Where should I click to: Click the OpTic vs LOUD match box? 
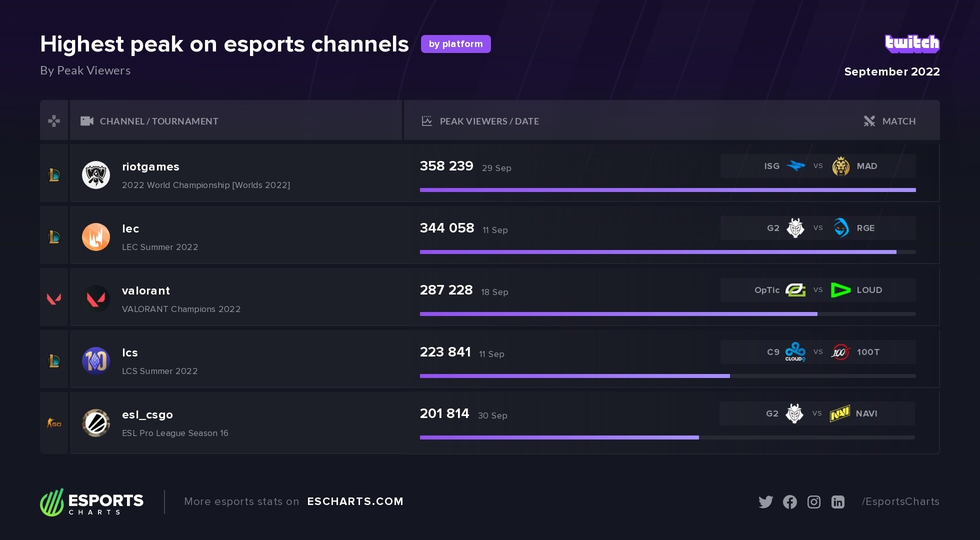[818, 290]
